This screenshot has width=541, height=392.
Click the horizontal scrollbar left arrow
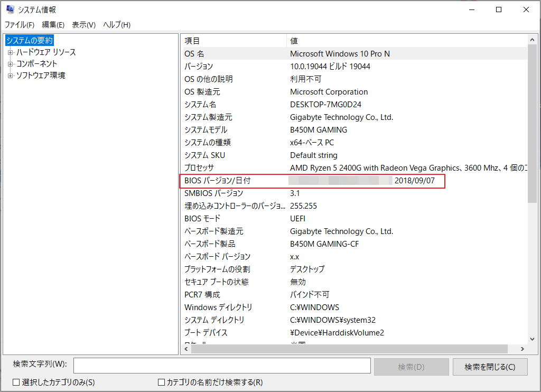tap(185, 349)
